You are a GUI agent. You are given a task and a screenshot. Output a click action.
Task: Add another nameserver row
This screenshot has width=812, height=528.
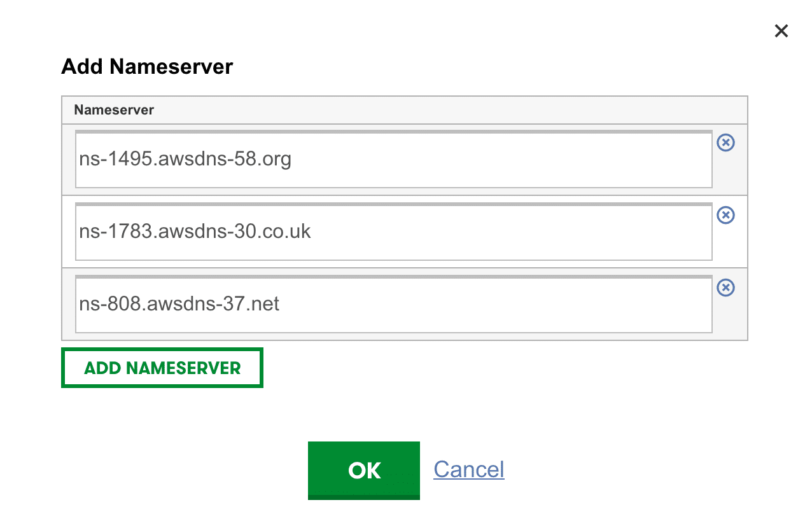point(162,368)
